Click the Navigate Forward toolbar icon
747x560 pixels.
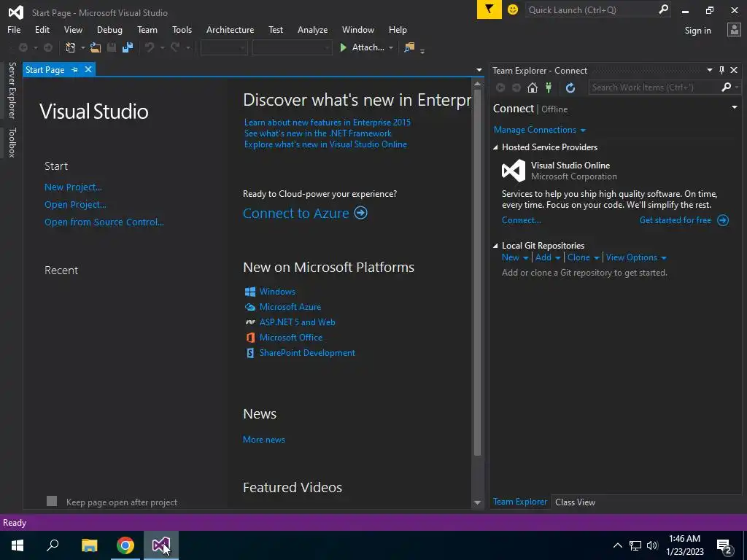pos(48,47)
